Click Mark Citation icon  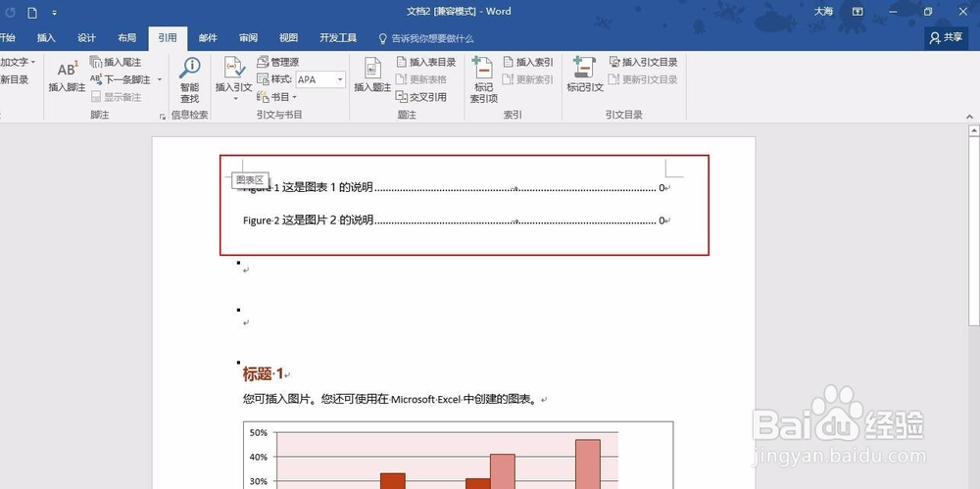(585, 68)
